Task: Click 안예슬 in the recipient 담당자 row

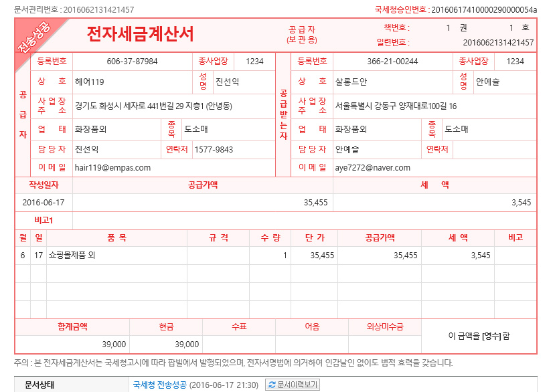Action: tap(347, 149)
